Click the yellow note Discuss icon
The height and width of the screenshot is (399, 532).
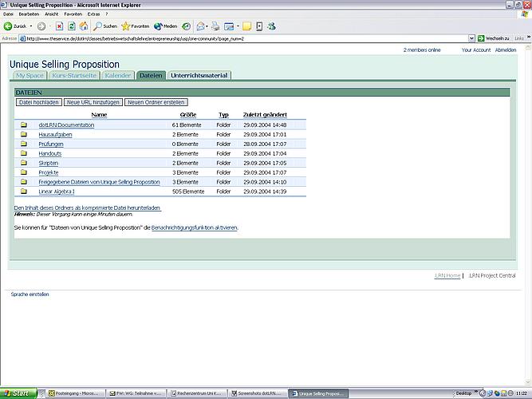coord(247,26)
